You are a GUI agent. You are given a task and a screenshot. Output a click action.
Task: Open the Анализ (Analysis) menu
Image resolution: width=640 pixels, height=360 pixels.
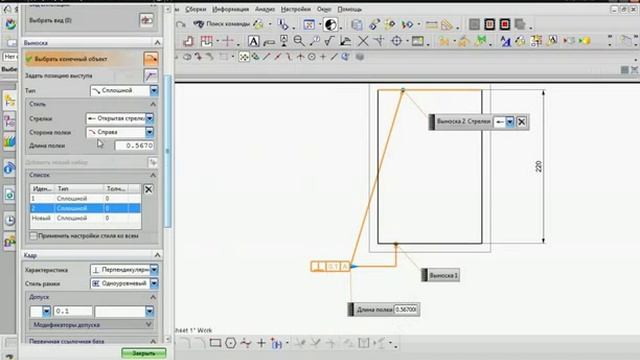click(x=265, y=9)
